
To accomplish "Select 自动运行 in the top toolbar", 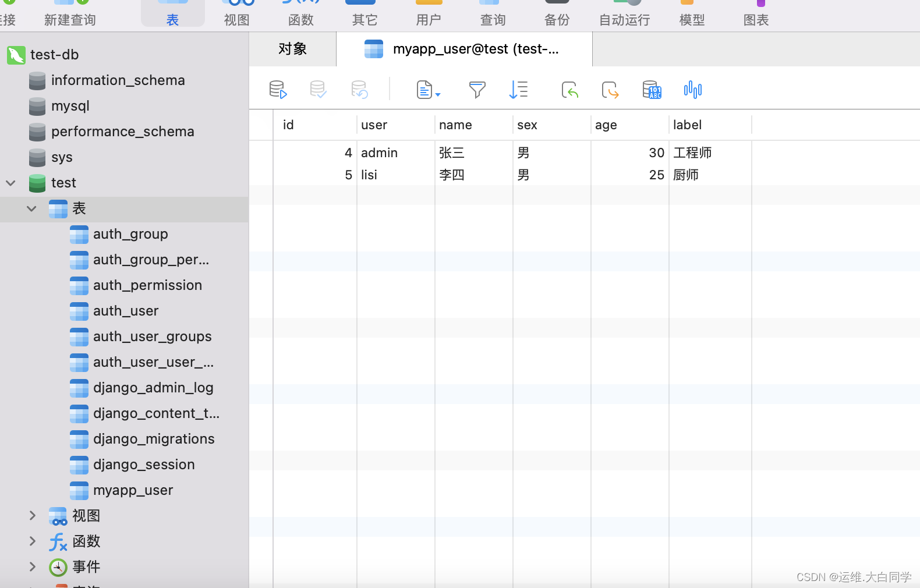I will pyautogui.click(x=625, y=20).
